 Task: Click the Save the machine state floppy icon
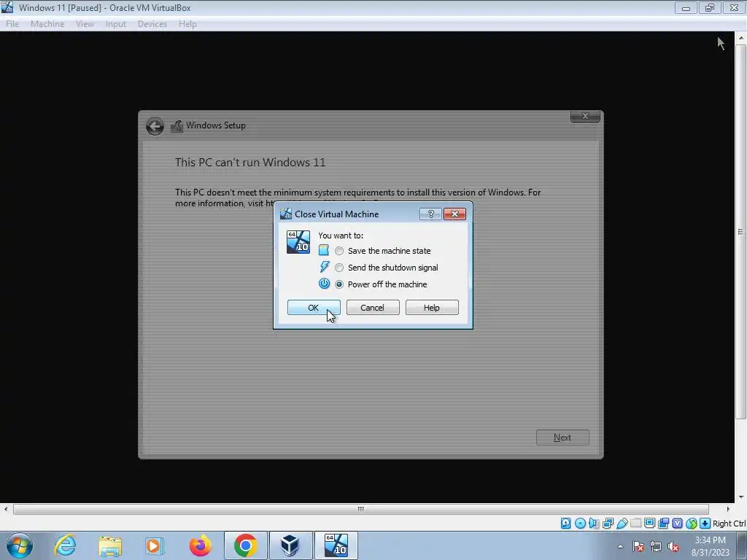coord(323,250)
